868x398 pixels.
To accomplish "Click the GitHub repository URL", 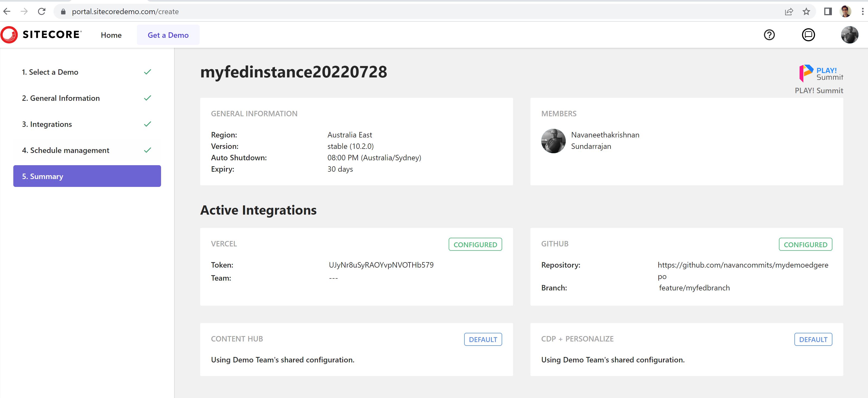I will [x=743, y=271].
